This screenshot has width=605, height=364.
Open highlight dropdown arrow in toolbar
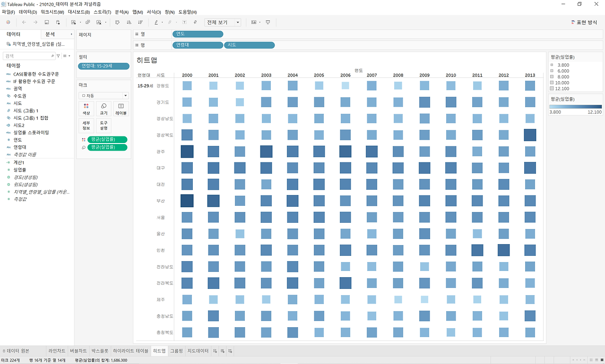point(162,22)
